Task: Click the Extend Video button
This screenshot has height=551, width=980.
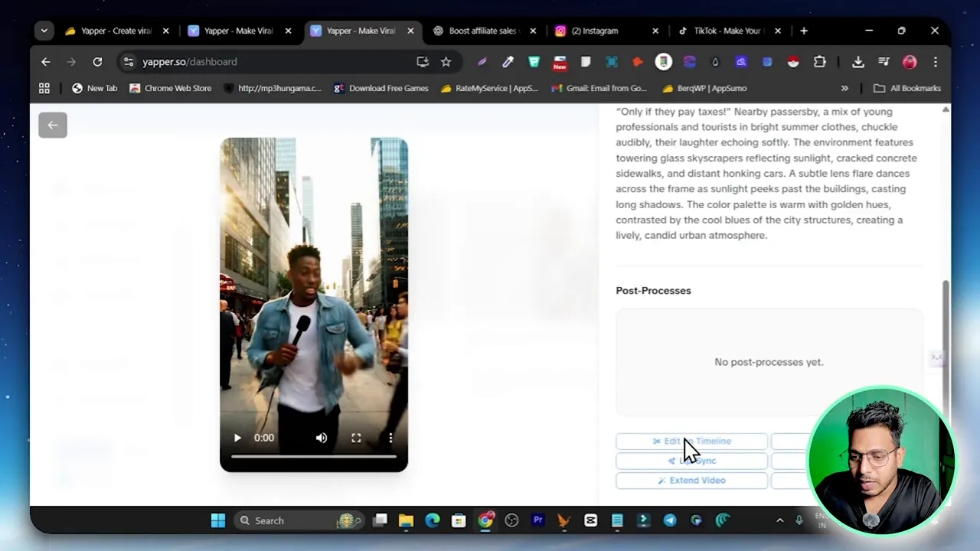Action: [691, 481]
